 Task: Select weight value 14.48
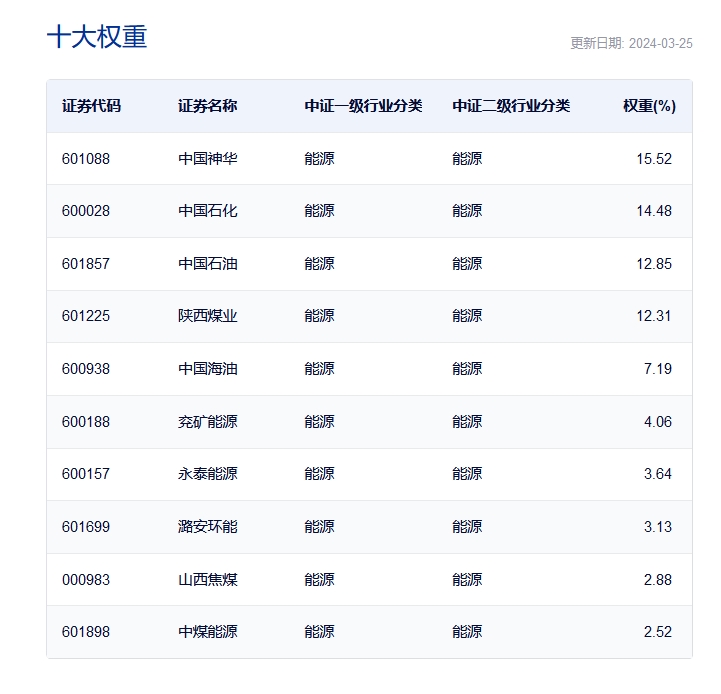[x=654, y=211]
